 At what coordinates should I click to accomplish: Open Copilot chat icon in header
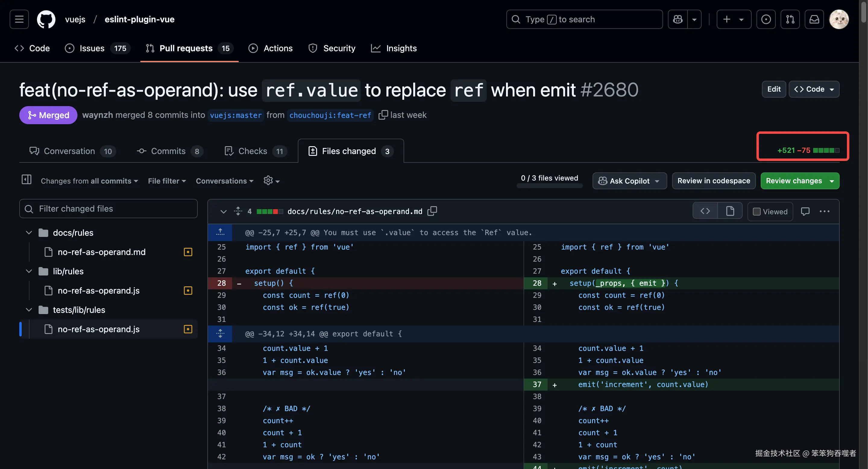coord(678,19)
